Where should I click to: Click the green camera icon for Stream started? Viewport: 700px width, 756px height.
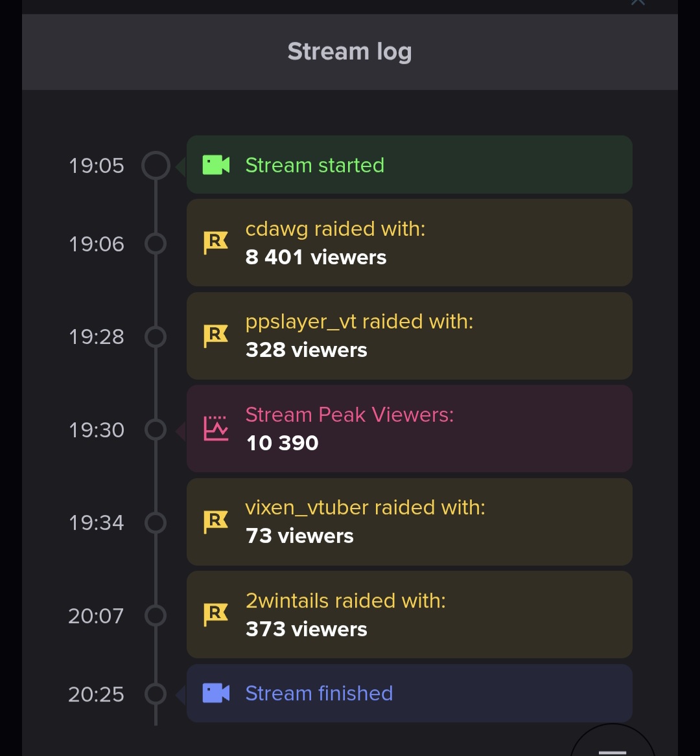(216, 165)
